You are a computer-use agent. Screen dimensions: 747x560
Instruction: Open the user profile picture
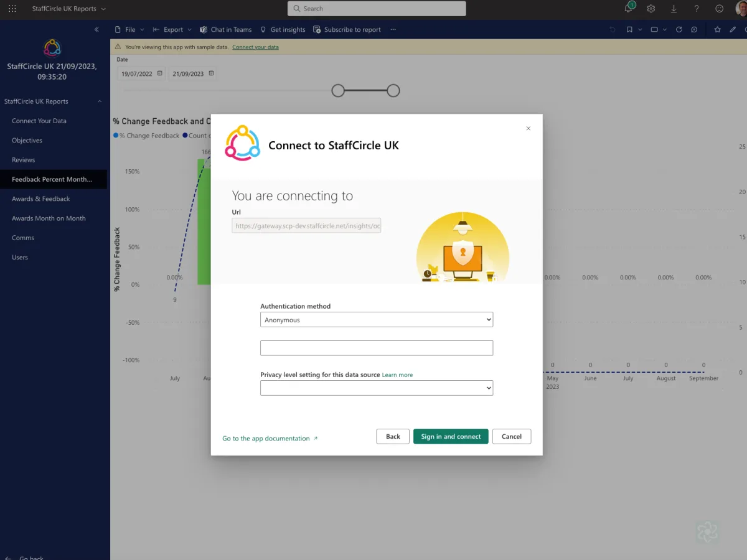(741, 9)
